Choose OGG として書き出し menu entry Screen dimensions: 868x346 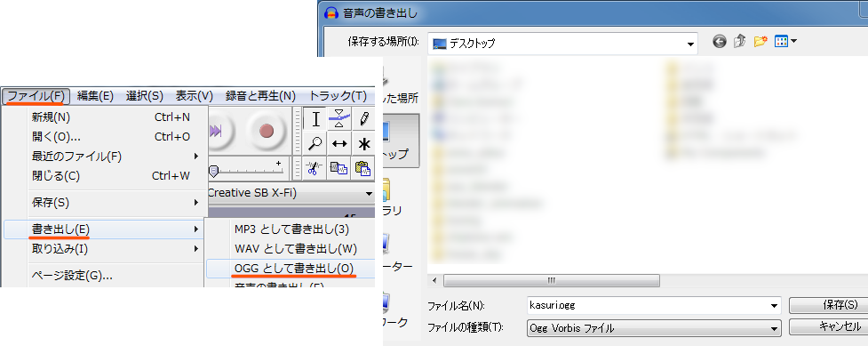click(293, 269)
